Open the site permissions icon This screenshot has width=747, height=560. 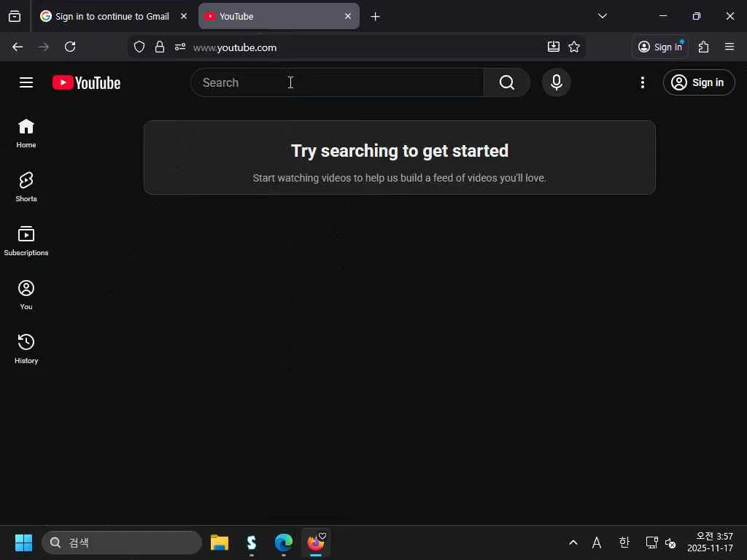[x=180, y=47]
